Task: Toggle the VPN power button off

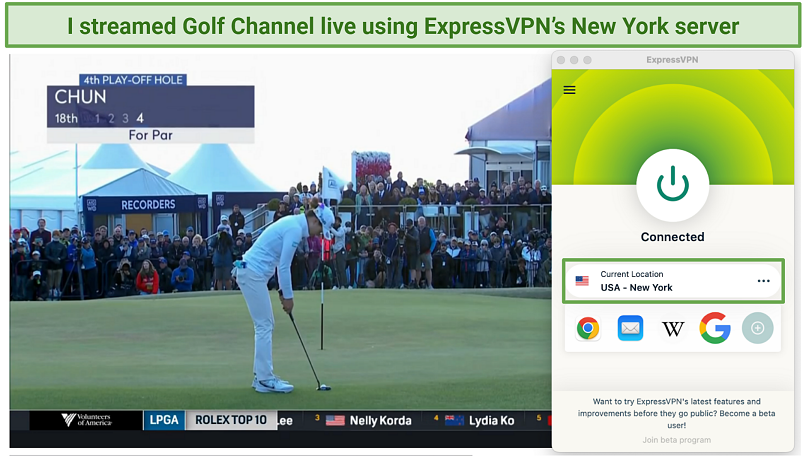Action: point(672,185)
